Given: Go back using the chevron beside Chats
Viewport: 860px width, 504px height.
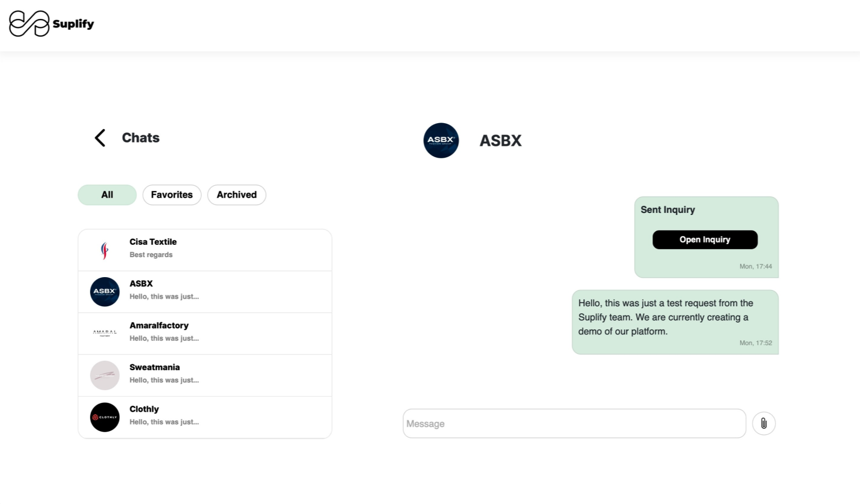Looking at the screenshot, I should point(100,138).
